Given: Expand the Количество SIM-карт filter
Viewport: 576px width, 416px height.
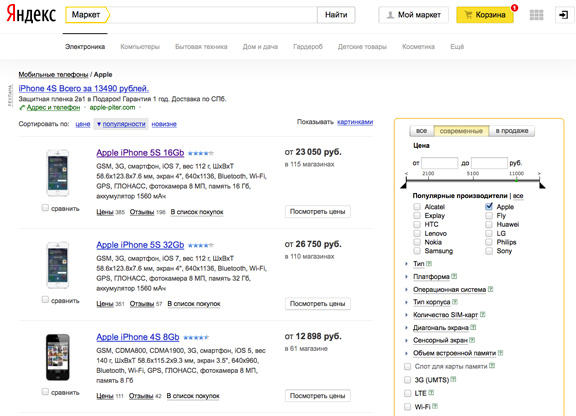Looking at the screenshot, I should click(x=446, y=315).
